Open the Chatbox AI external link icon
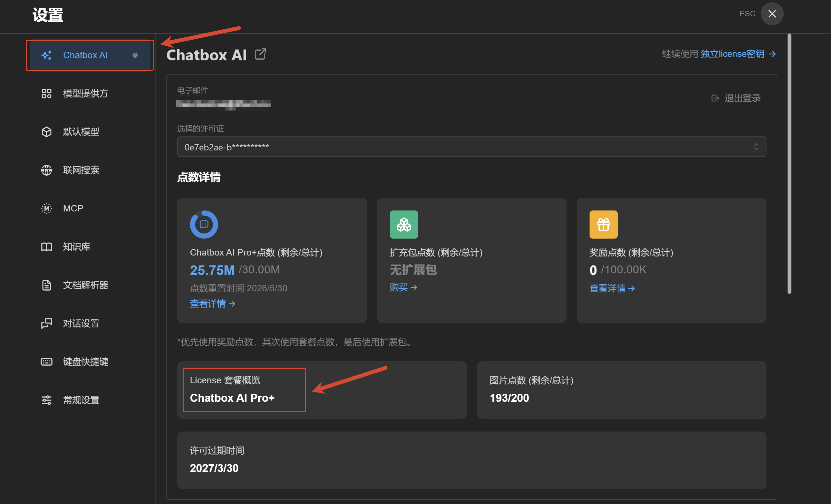Viewport: 831px width, 504px height. [260, 54]
